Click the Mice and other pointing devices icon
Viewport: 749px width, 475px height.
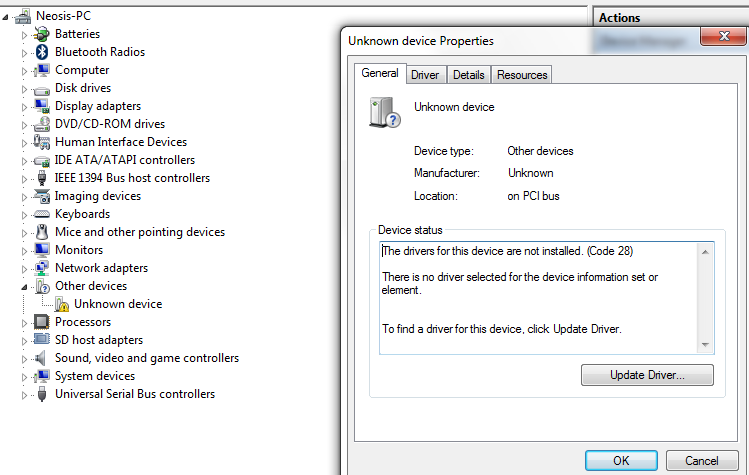point(42,232)
